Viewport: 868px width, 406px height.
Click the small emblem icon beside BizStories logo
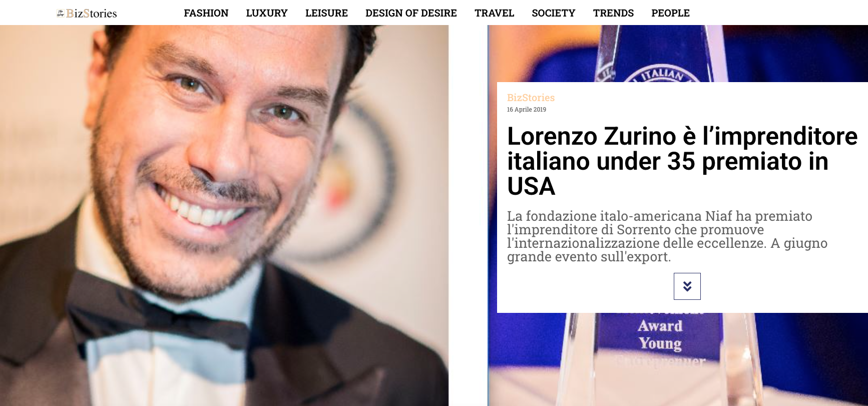pos(61,14)
